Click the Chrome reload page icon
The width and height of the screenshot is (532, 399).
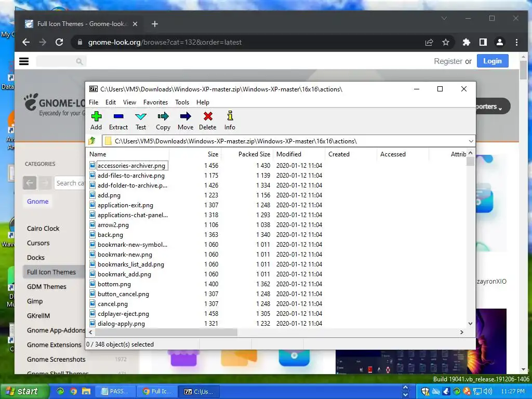click(59, 42)
